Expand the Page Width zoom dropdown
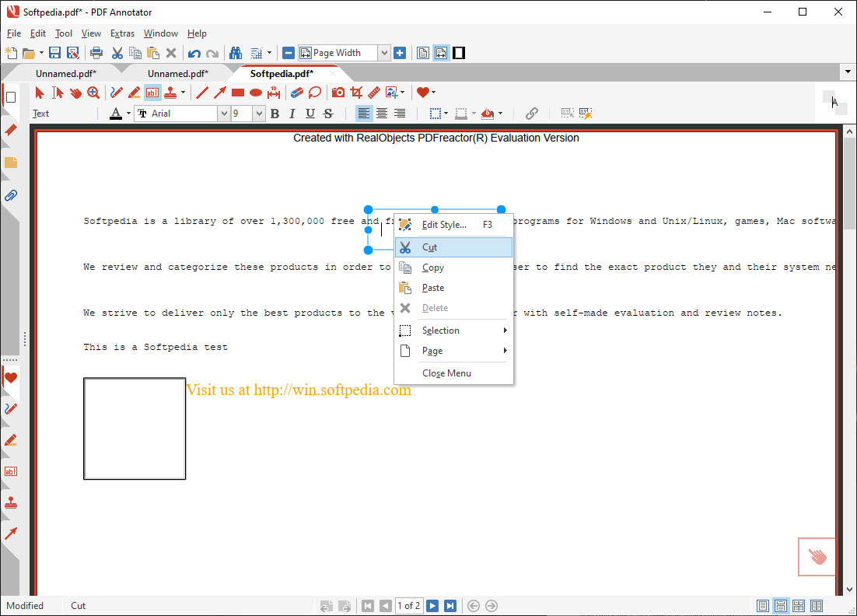857x616 pixels. (383, 53)
